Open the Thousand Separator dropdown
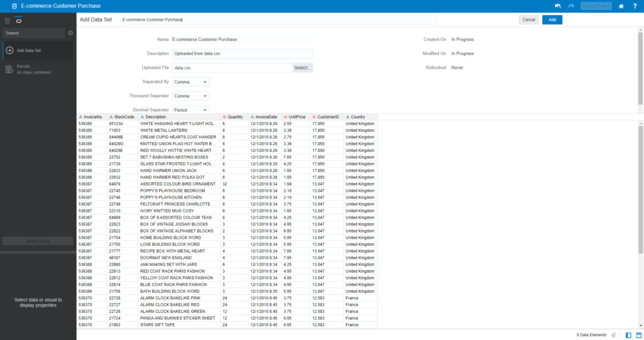Screen dimensions: 644x340 click(x=191, y=96)
